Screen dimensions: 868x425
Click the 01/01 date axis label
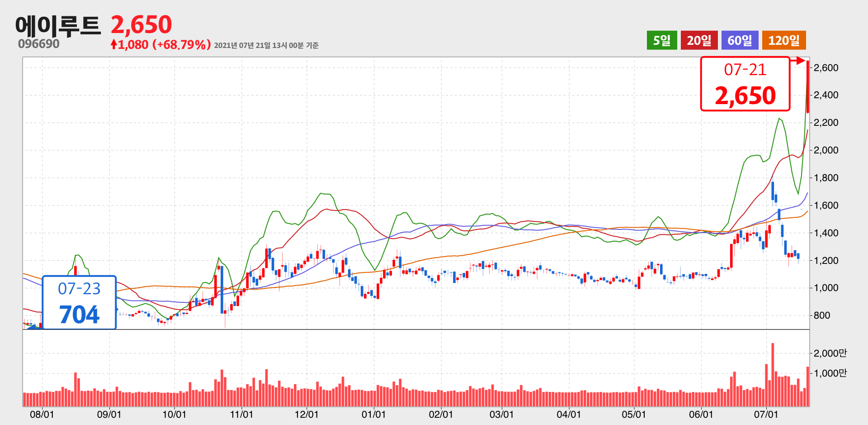pyautogui.click(x=373, y=415)
